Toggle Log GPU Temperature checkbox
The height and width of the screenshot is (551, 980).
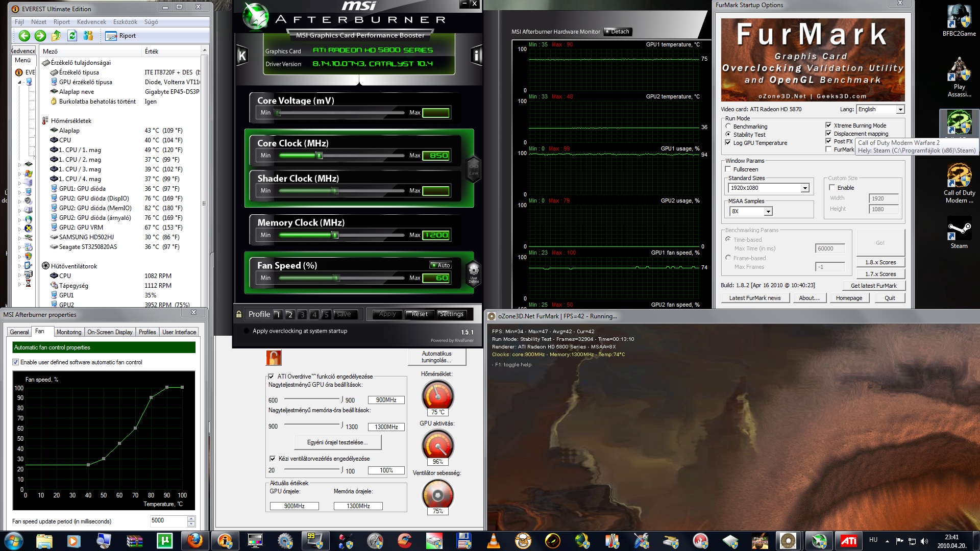point(728,143)
